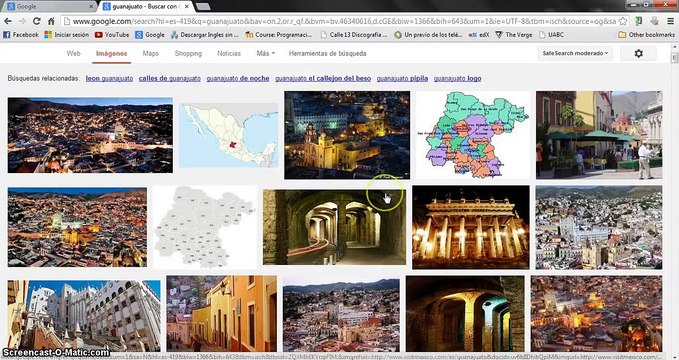Open the UABC bookmark

pyautogui.click(x=551, y=35)
